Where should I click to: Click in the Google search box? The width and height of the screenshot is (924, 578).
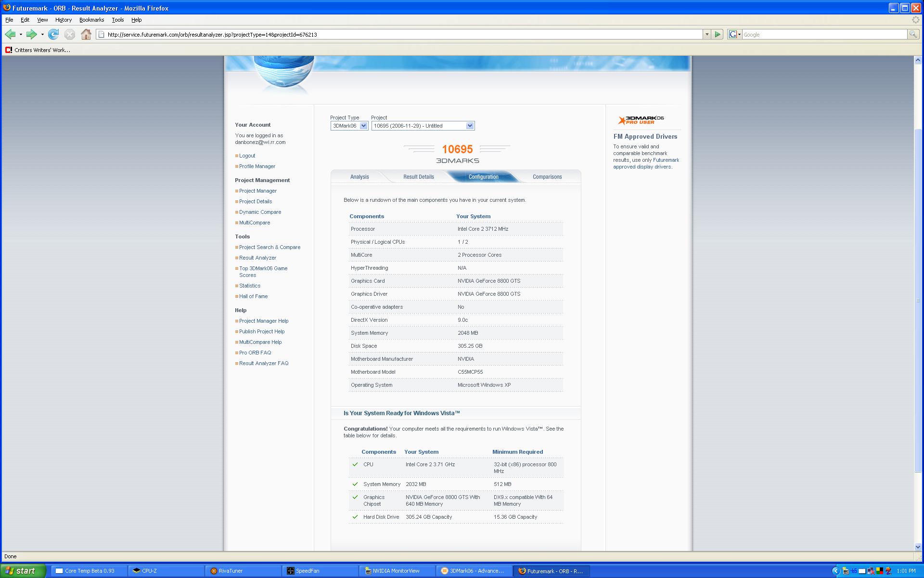824,35
